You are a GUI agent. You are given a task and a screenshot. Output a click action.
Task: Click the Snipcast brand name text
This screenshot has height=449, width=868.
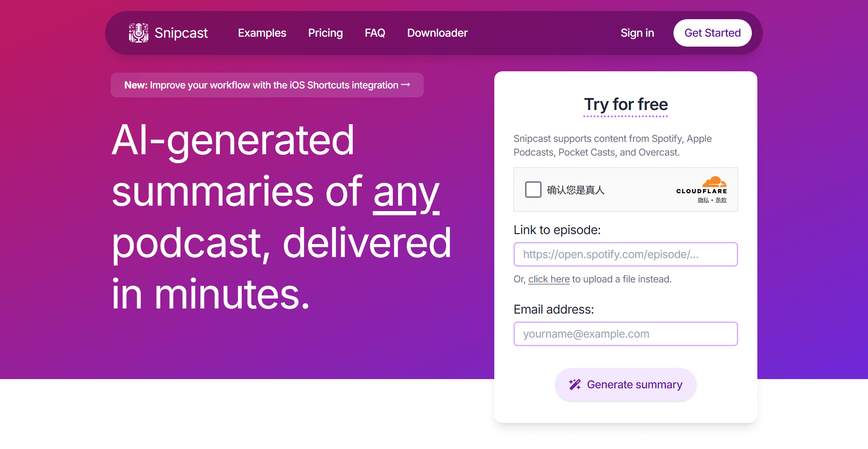(181, 33)
